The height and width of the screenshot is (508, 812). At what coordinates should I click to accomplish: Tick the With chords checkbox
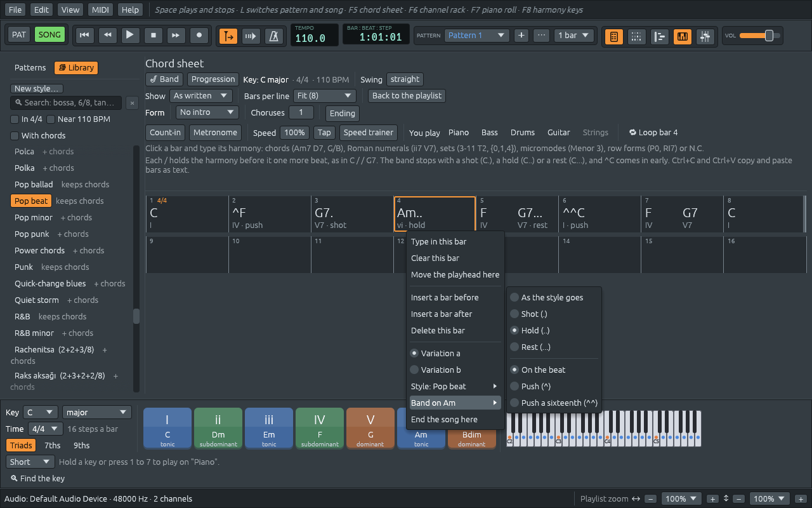tap(15, 136)
